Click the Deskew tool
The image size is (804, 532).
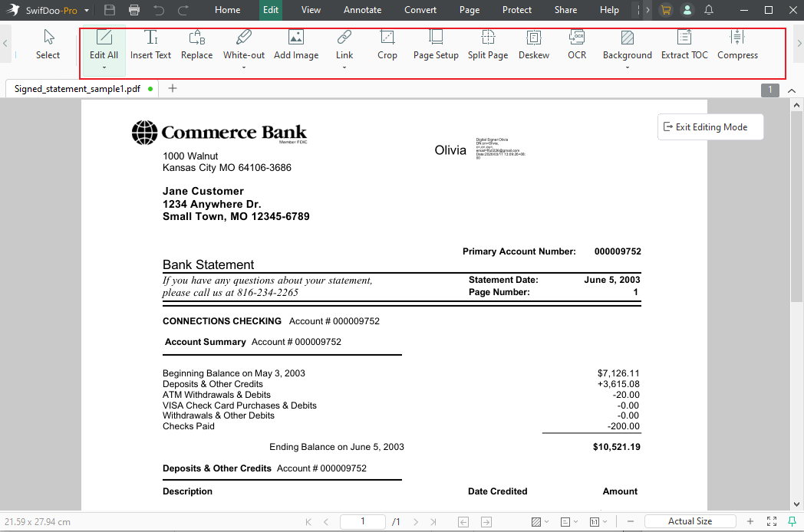tap(534, 44)
